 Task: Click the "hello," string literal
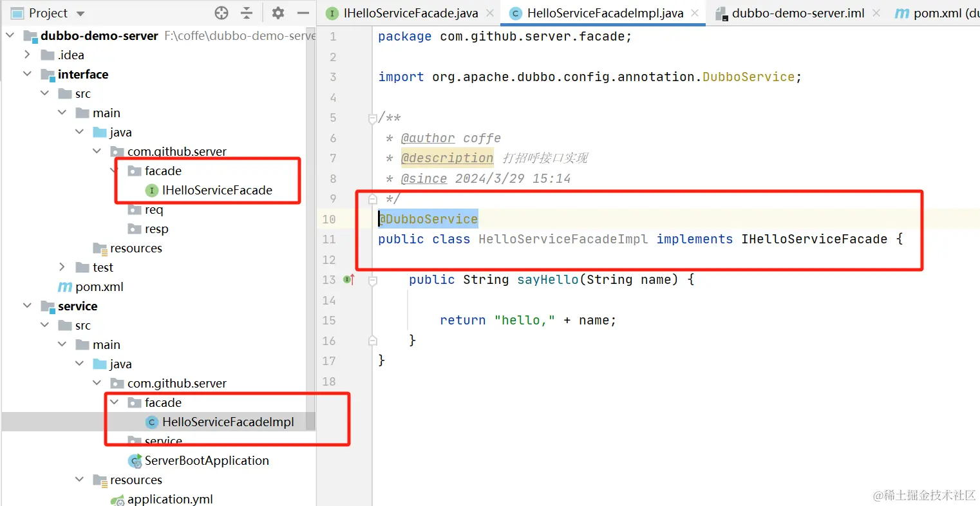click(525, 320)
